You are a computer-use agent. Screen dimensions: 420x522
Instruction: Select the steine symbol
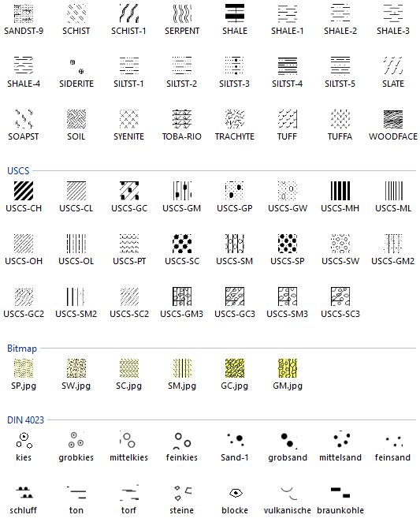[182, 493]
